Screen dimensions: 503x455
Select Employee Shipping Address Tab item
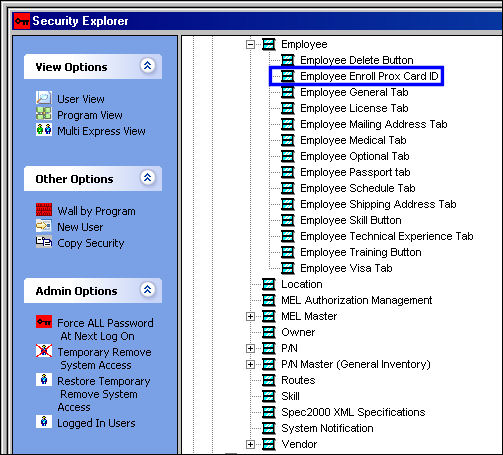pyautogui.click(x=378, y=204)
